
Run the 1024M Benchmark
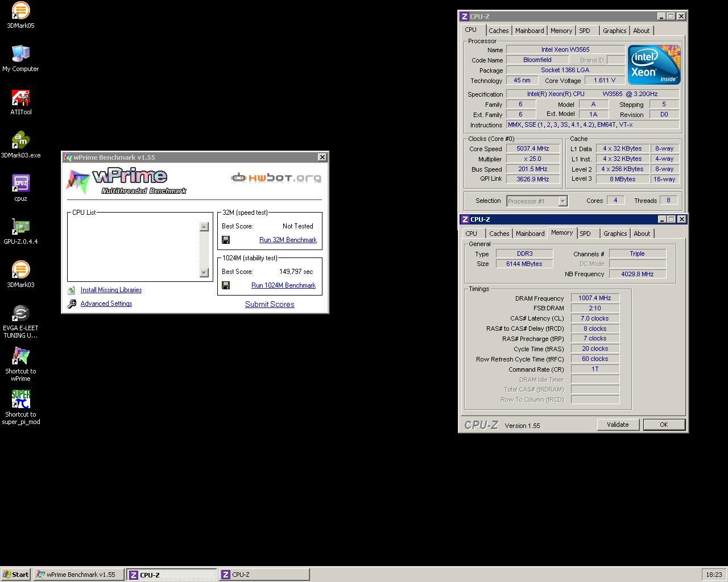pos(283,285)
